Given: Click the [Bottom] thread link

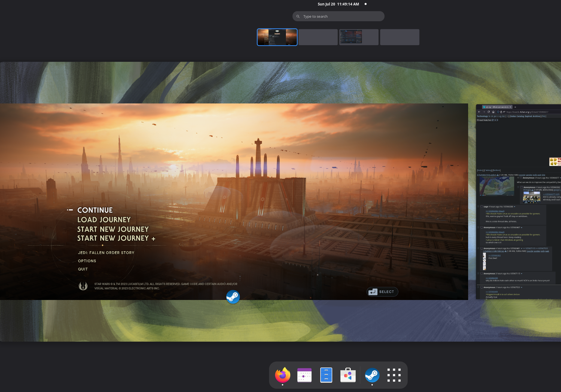Looking at the screenshot, I should pos(496,170).
